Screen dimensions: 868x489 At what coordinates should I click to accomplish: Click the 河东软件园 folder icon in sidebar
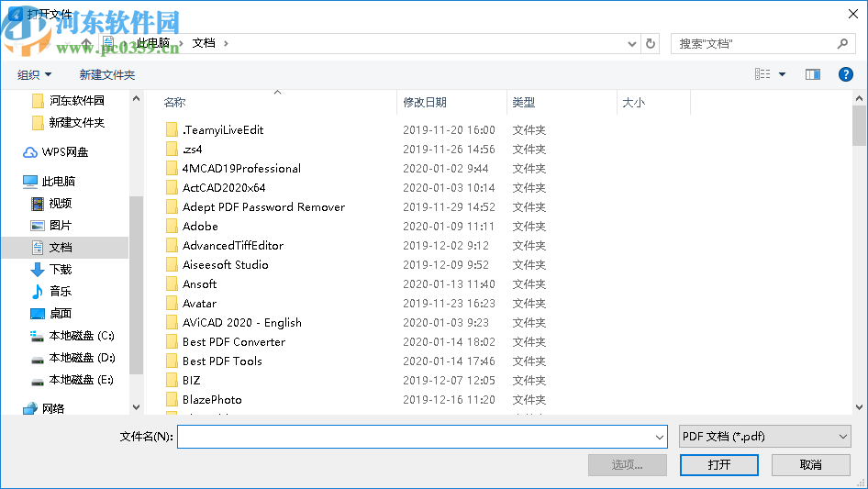(x=38, y=101)
